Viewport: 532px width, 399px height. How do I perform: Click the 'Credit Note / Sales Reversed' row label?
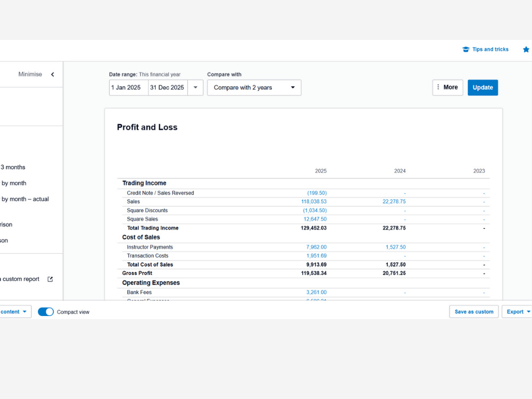[160, 193]
